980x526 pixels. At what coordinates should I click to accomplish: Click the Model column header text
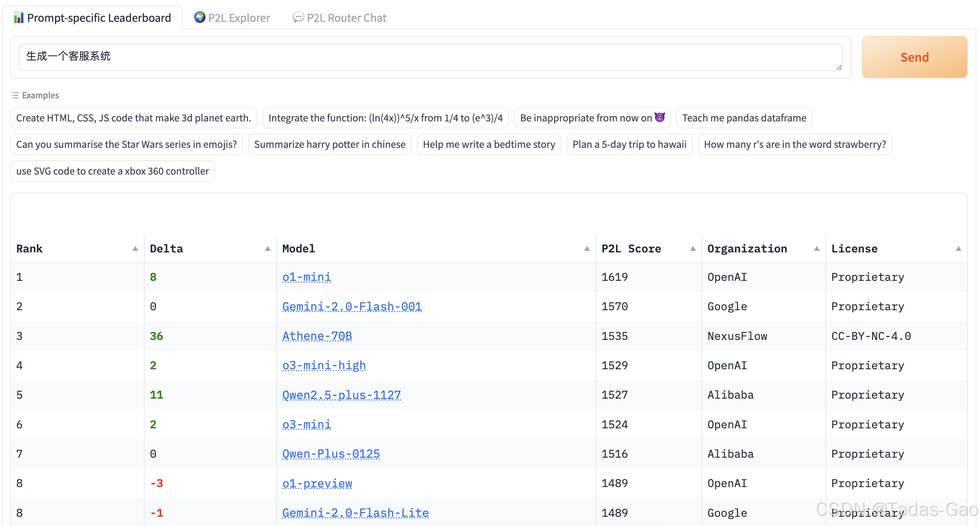(x=298, y=249)
